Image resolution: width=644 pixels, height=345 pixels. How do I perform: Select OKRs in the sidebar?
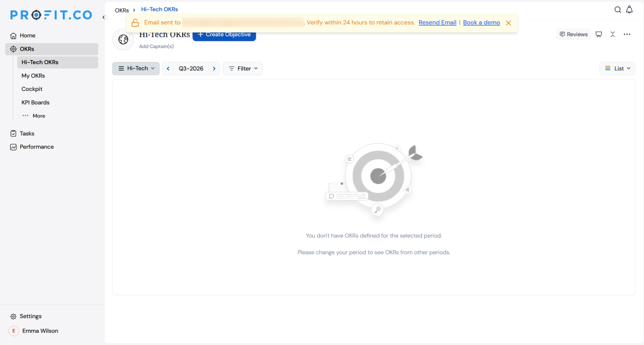[x=52, y=49]
